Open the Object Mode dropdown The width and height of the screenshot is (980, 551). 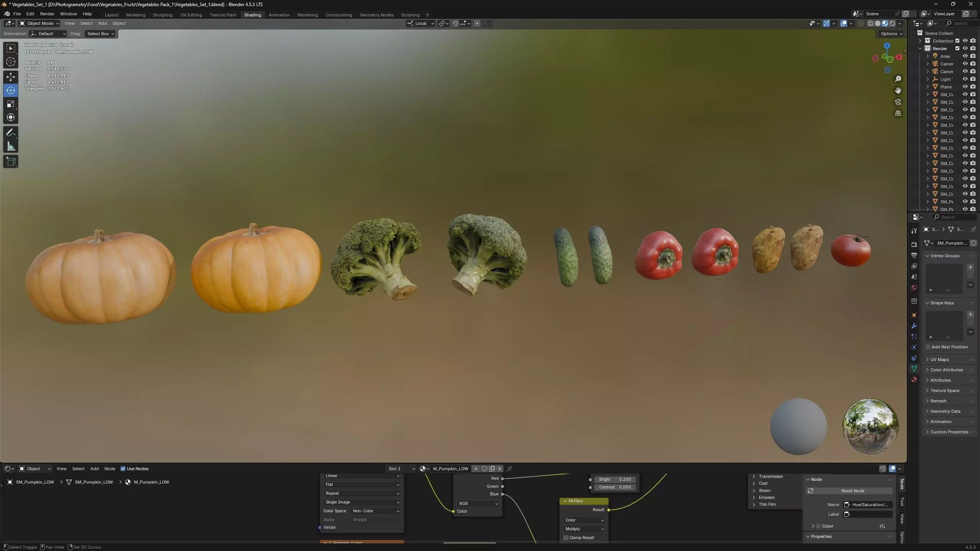click(39, 23)
